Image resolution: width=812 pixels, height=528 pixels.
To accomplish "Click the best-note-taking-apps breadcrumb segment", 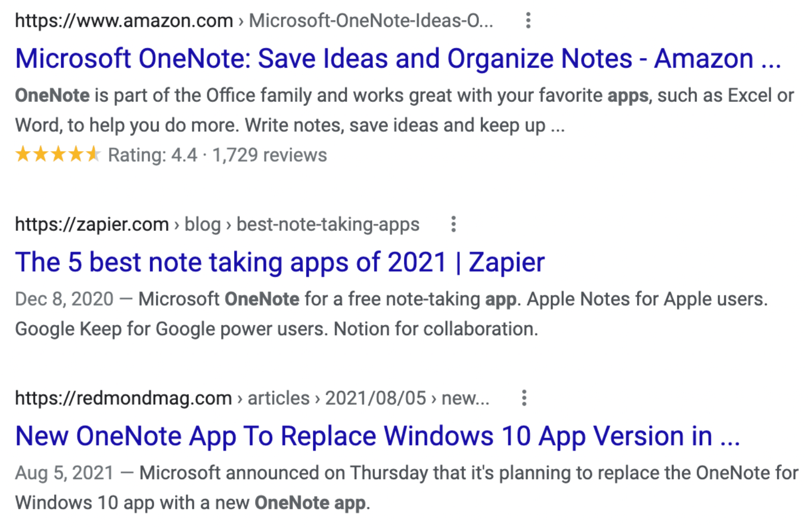I will (x=328, y=224).
